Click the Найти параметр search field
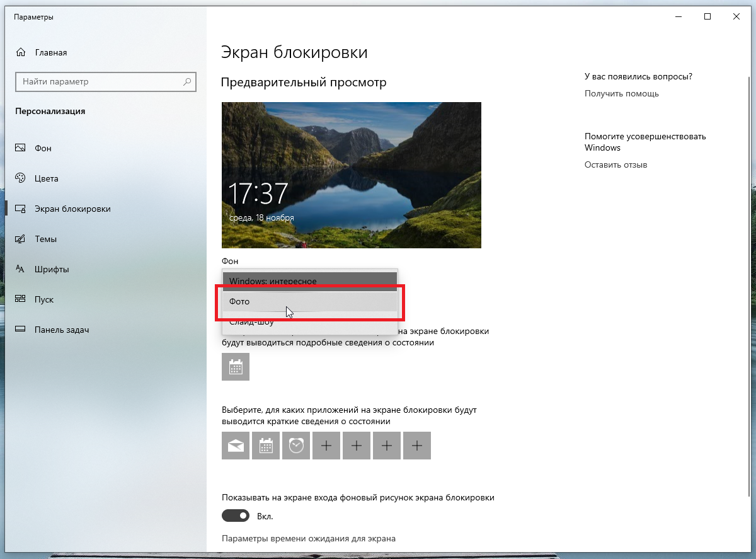 tap(106, 82)
